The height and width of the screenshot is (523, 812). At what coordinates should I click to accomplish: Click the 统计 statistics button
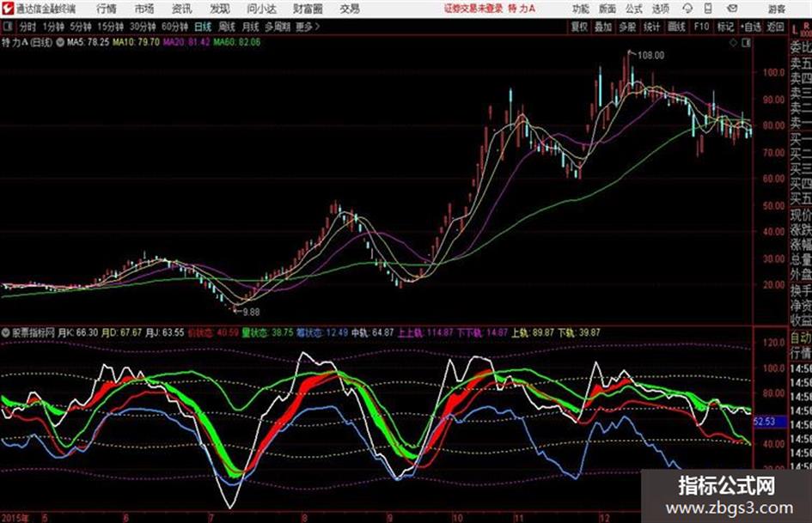[652, 27]
